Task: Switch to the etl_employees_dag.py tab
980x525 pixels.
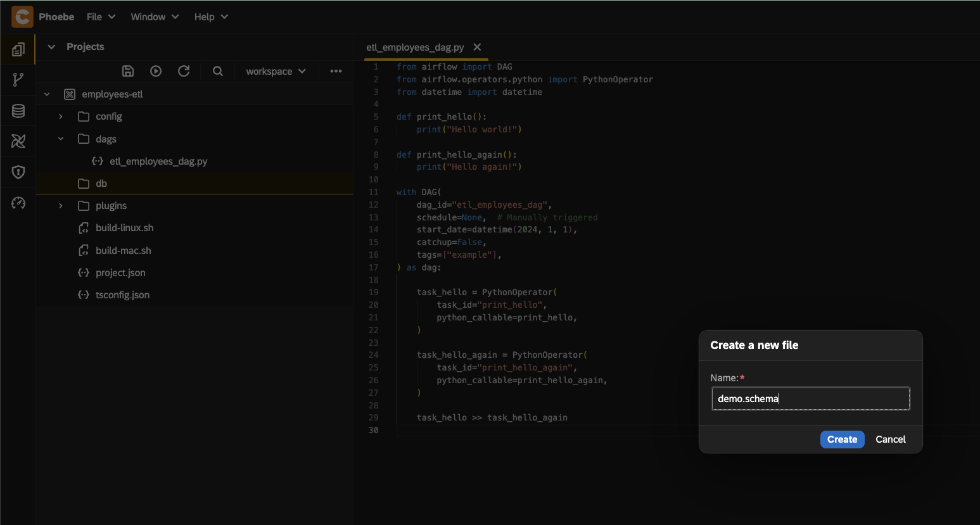Action: click(x=415, y=47)
